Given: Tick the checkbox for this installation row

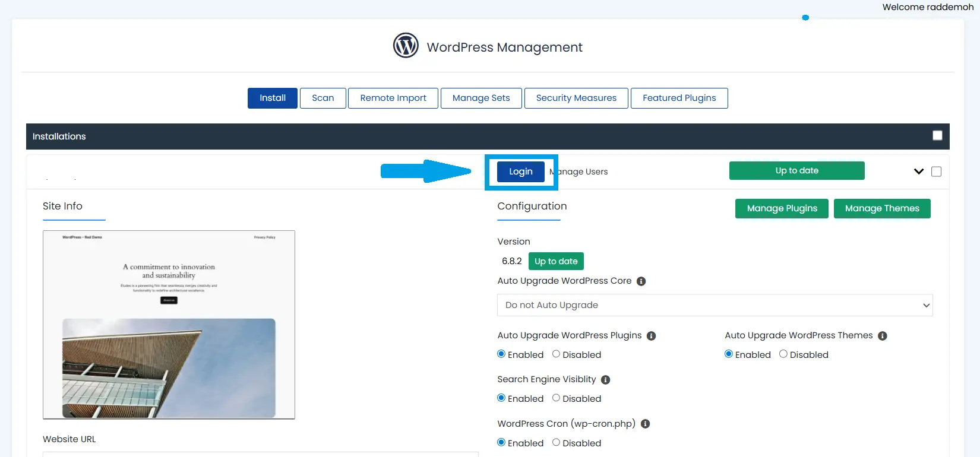Looking at the screenshot, I should [x=937, y=172].
